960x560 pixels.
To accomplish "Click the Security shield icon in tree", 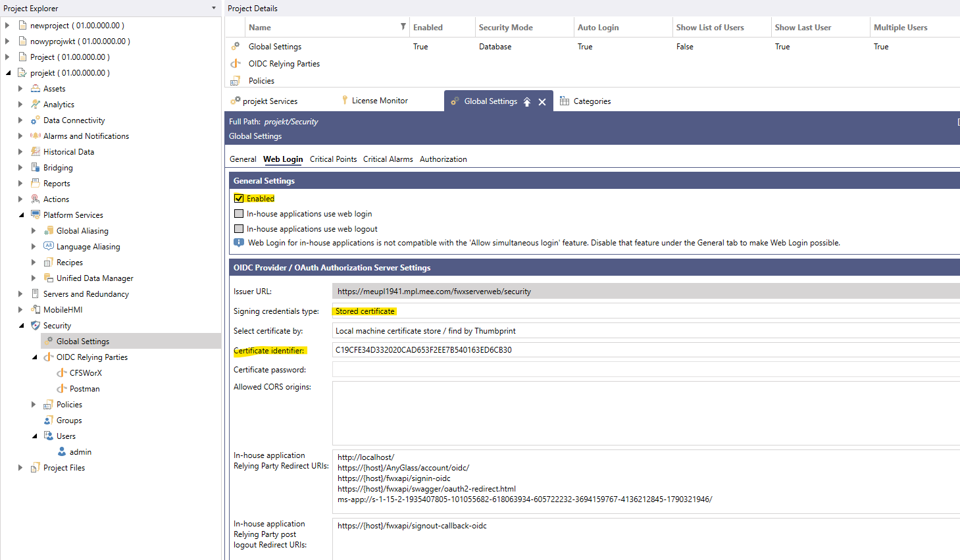I will (x=36, y=326).
